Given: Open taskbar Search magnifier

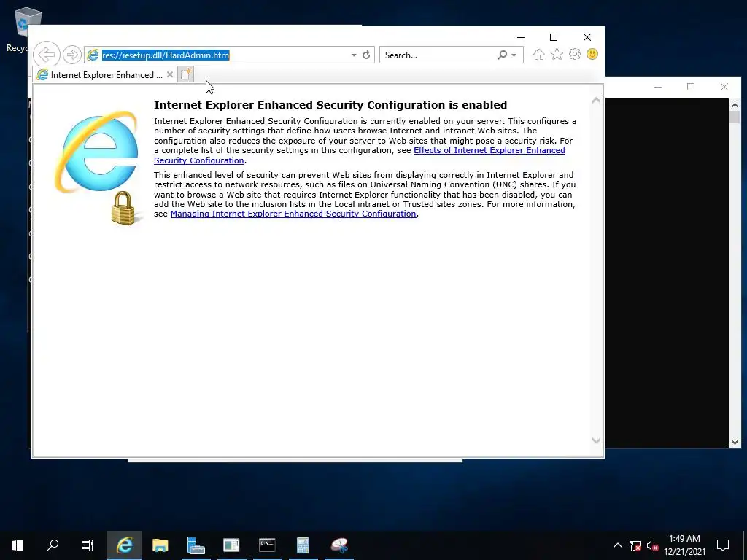Looking at the screenshot, I should pos(53,545).
